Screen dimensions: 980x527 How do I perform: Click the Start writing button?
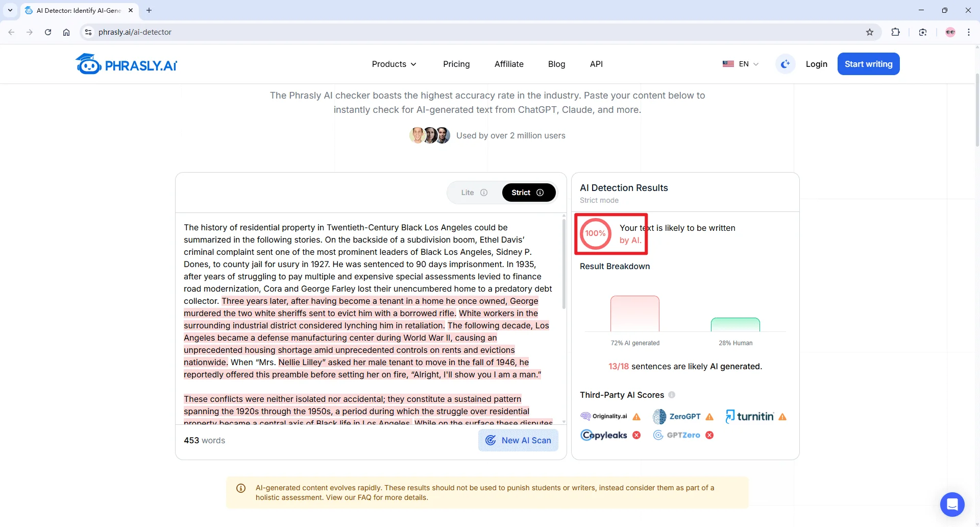click(x=868, y=64)
